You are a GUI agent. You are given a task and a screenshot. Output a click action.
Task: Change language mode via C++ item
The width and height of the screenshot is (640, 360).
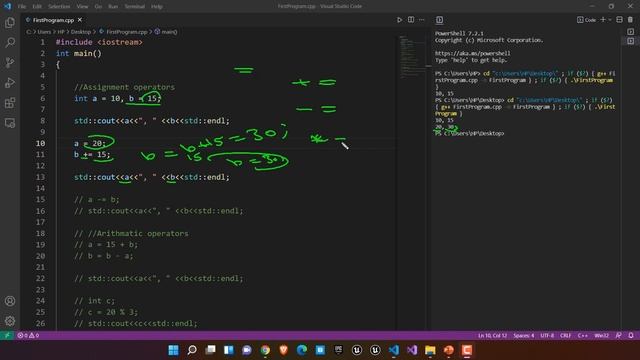(582, 336)
